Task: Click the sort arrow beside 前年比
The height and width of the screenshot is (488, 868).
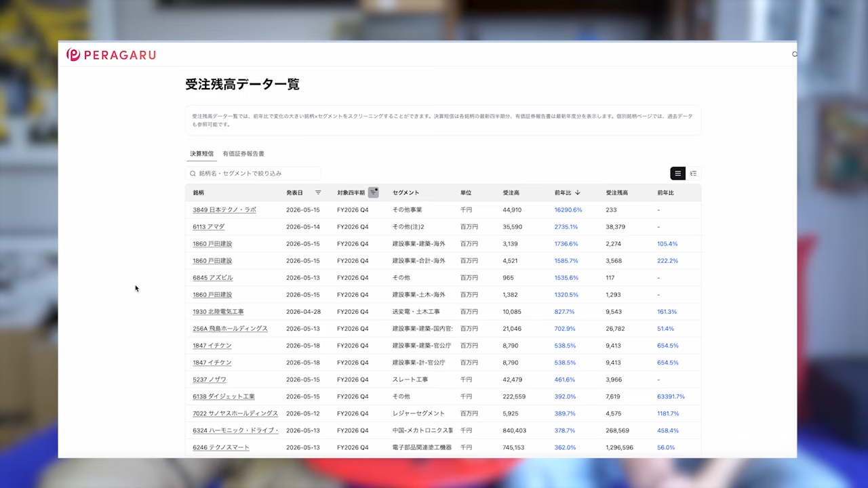Action: point(578,192)
